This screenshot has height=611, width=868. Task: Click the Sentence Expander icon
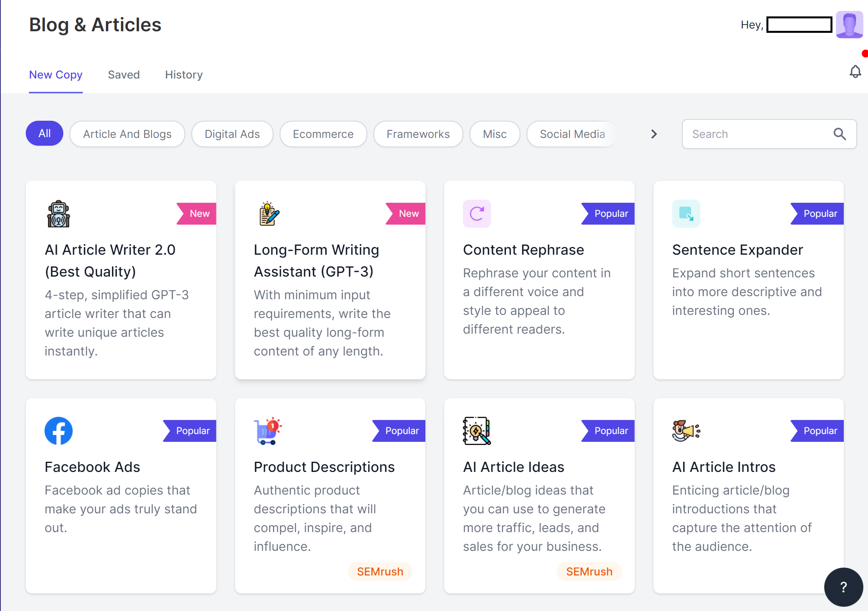[686, 214]
